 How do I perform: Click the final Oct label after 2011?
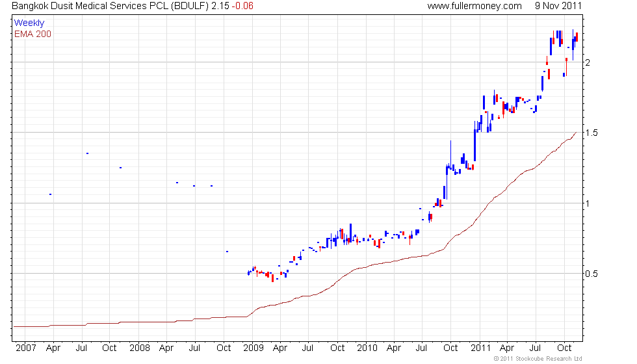click(x=564, y=348)
